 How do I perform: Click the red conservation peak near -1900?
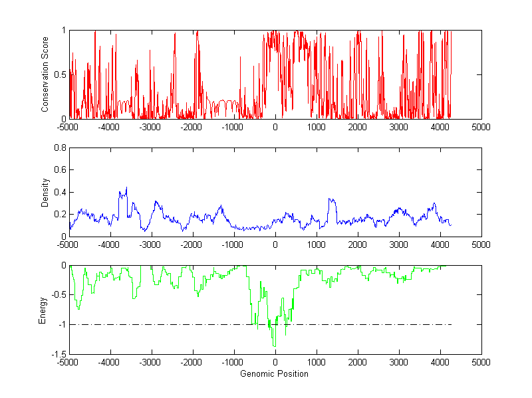[x=198, y=32]
